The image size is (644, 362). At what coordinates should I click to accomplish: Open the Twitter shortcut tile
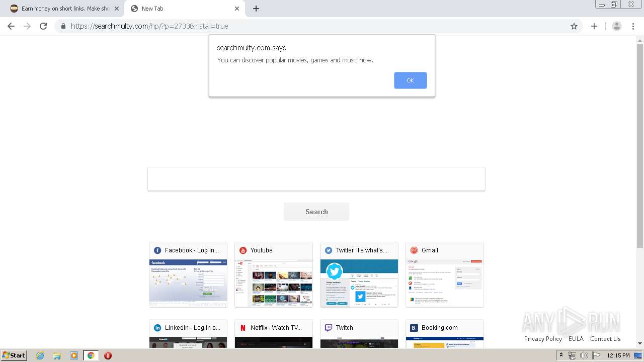point(359,275)
